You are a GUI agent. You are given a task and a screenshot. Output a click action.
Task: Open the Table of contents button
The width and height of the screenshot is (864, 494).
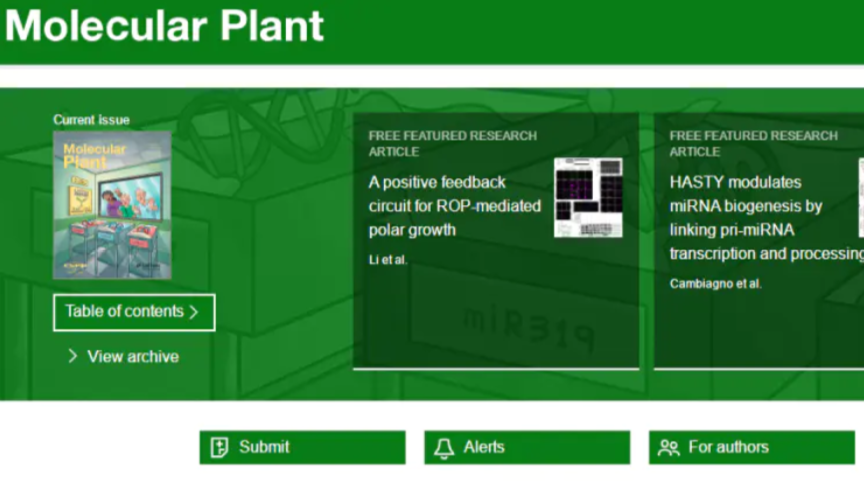coord(134,312)
